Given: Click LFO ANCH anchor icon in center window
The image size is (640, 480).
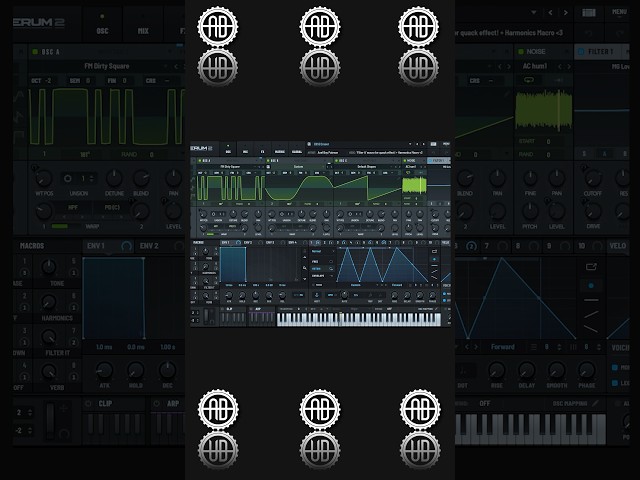Looking at the screenshot, I should [317, 295].
